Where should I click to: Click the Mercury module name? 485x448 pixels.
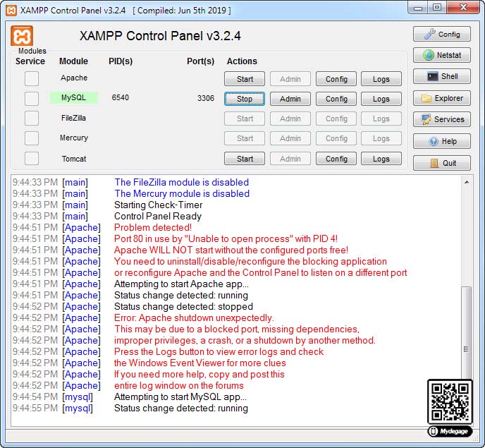click(x=74, y=138)
